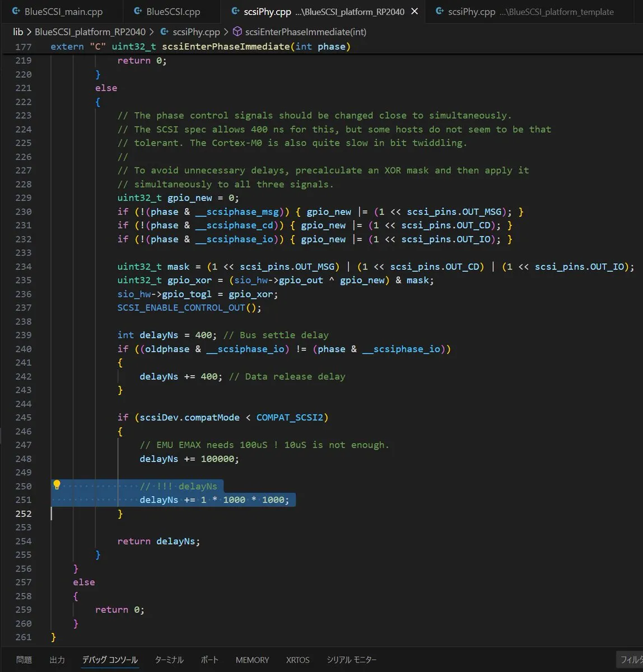The width and height of the screenshot is (643, 672).
Task: Click 'SCSI_ENABLE_CONTROL_OUT();' call
Action: pos(189,307)
